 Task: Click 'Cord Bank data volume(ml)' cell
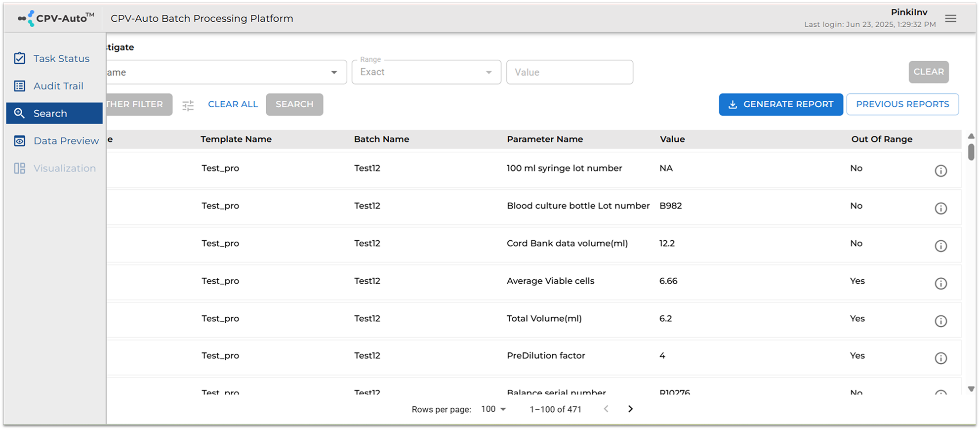pyautogui.click(x=567, y=243)
